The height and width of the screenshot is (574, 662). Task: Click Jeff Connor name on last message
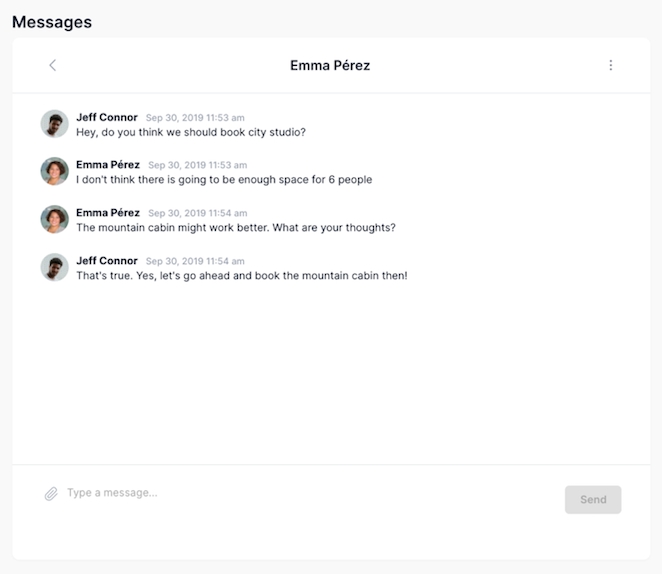pyautogui.click(x=107, y=260)
